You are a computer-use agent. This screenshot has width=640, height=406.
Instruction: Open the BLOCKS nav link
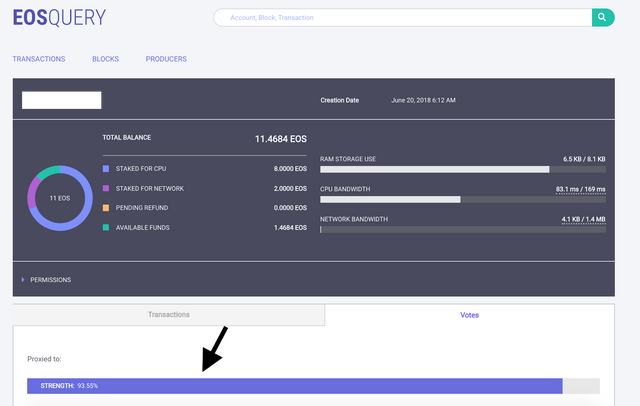[105, 59]
